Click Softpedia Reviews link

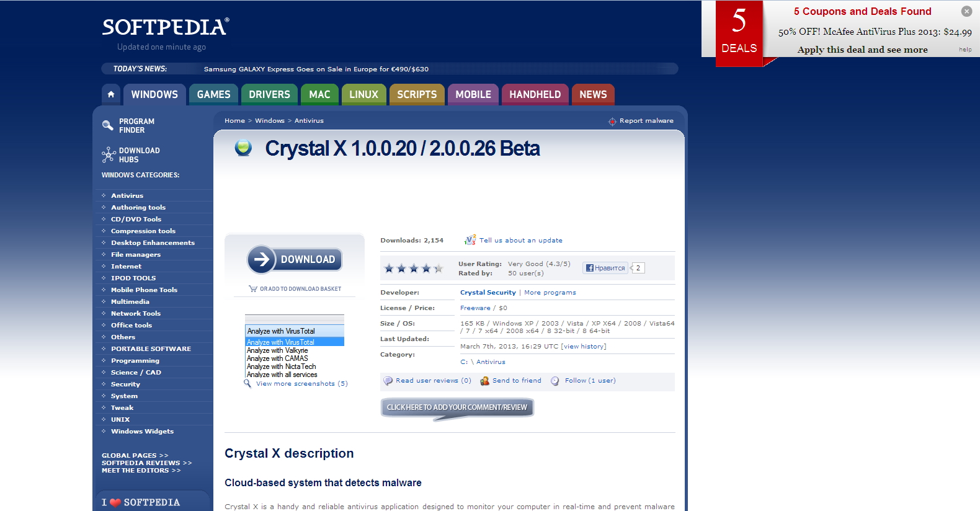[146, 463]
